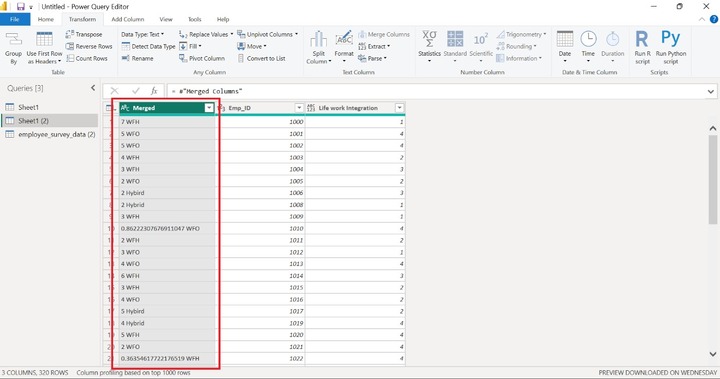Collapse the Queries pane
The height and width of the screenshot is (379, 720).
point(93,88)
